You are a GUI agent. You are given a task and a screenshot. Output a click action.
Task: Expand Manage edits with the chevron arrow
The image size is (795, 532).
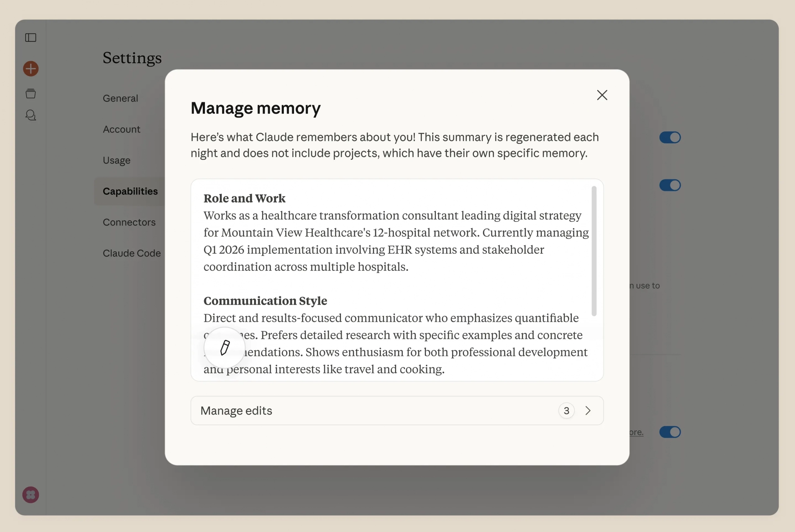click(x=588, y=411)
